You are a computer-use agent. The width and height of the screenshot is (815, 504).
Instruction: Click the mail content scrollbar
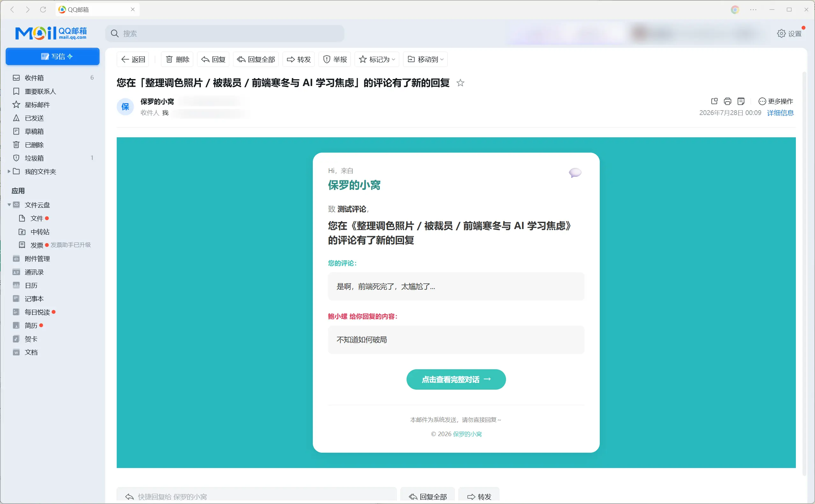(804, 273)
